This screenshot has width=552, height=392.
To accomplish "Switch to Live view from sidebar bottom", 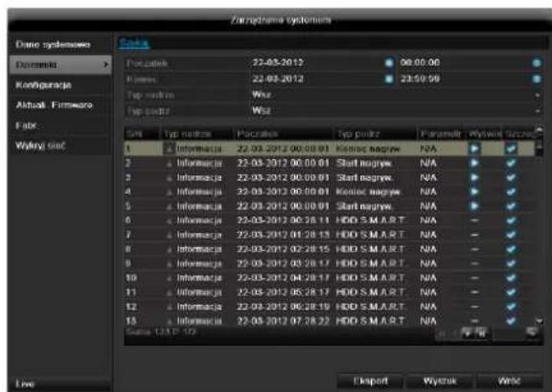I will pos(60,383).
